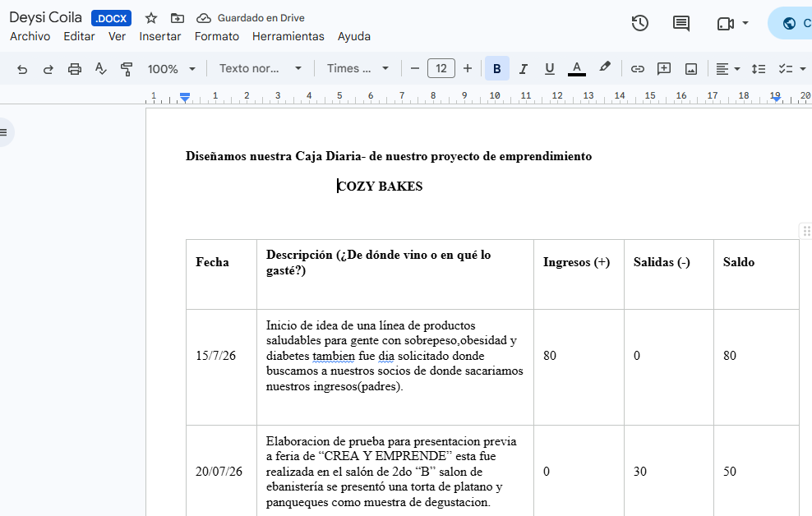
Task: Increase the font size
Action: coord(467,68)
